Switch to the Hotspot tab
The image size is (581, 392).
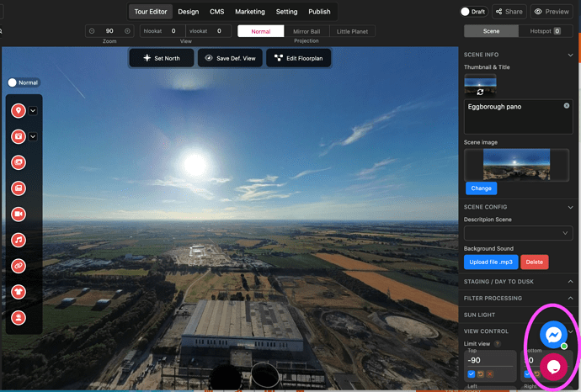(545, 31)
